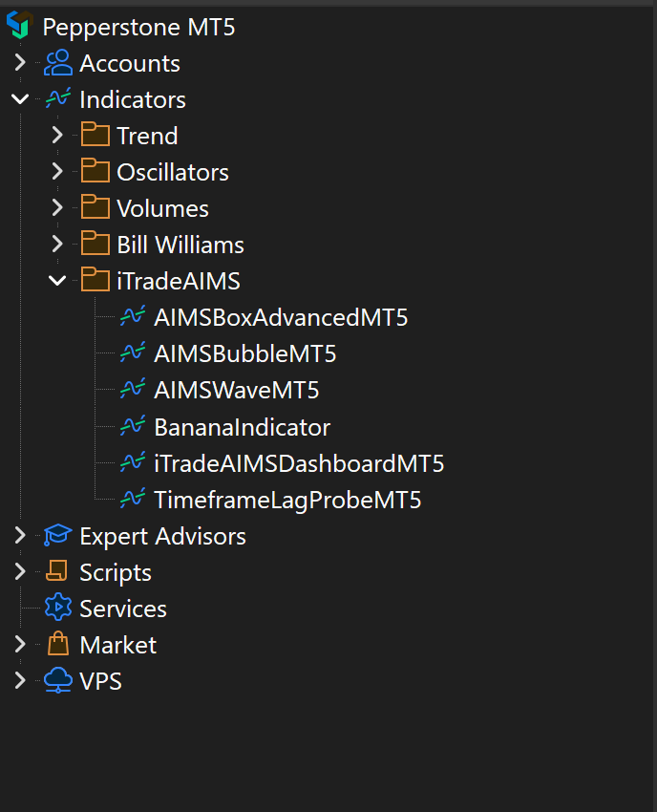Expand the Accounts node

[x=20, y=62]
